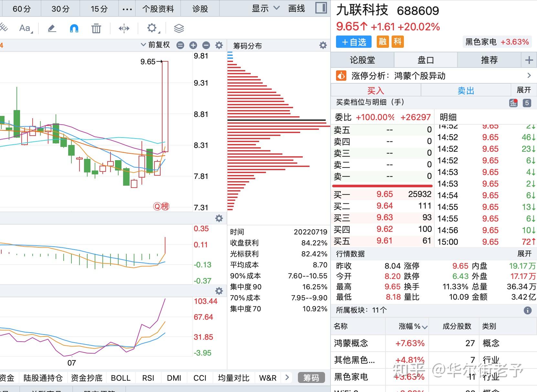Click the 科 STAR market badge
537x392 pixels.
(x=398, y=42)
